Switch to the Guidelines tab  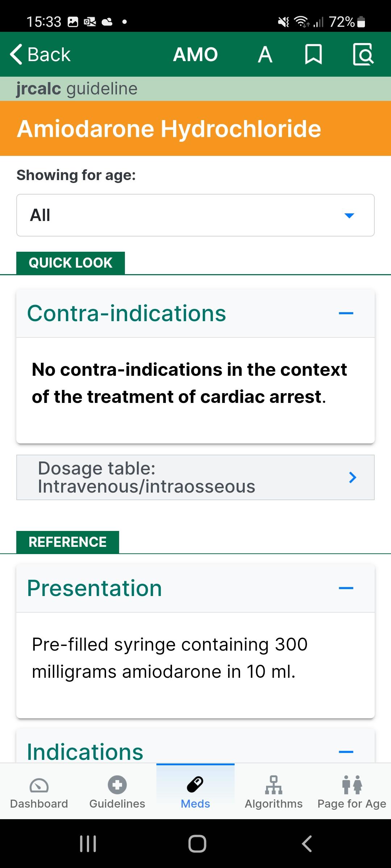(x=117, y=791)
